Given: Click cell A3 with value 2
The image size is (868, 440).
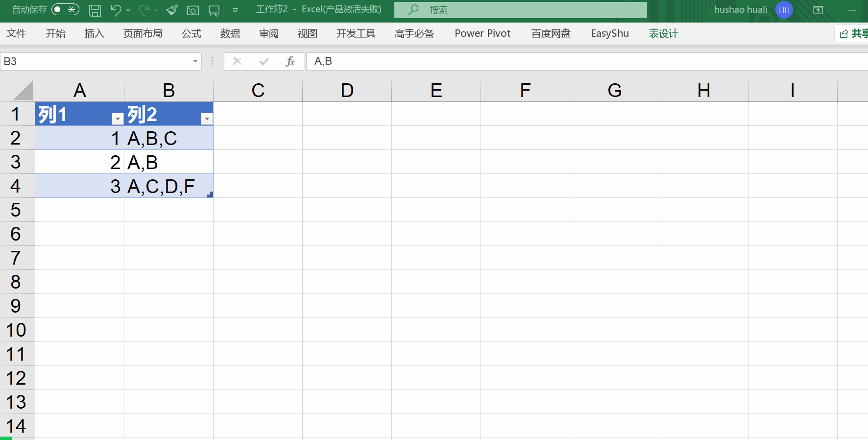Looking at the screenshot, I should [x=80, y=162].
